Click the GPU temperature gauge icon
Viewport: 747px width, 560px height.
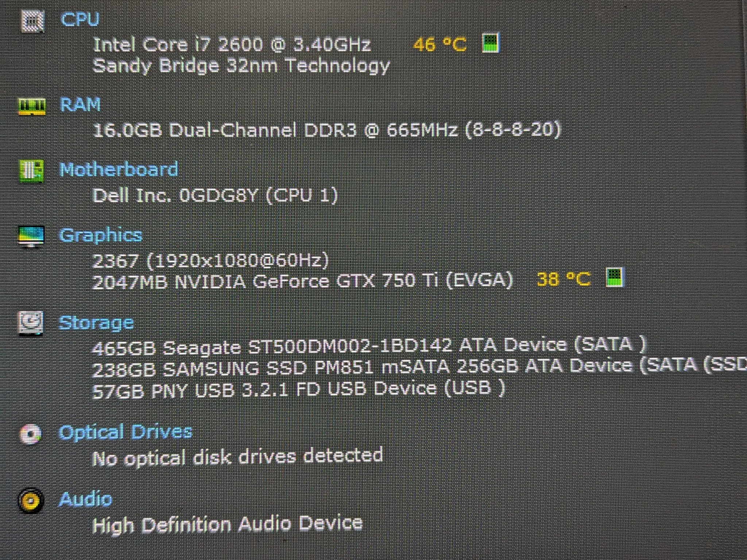tap(615, 277)
